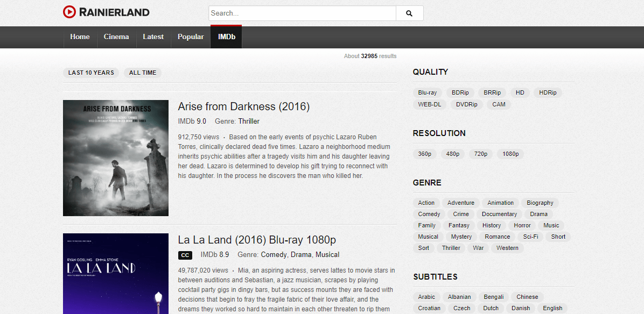Image resolution: width=644 pixels, height=314 pixels.
Task: Open the Home nav tab
Action: (80, 37)
